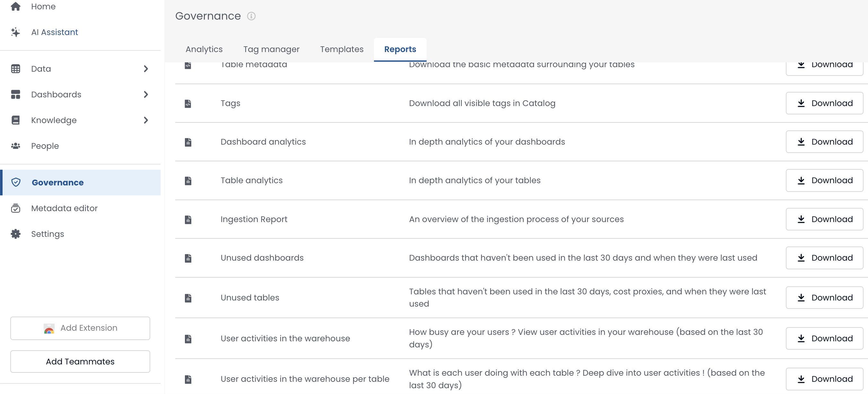Click the AI Assistant sparkle icon
Image resolution: width=868 pixels, height=394 pixels.
pos(15,32)
